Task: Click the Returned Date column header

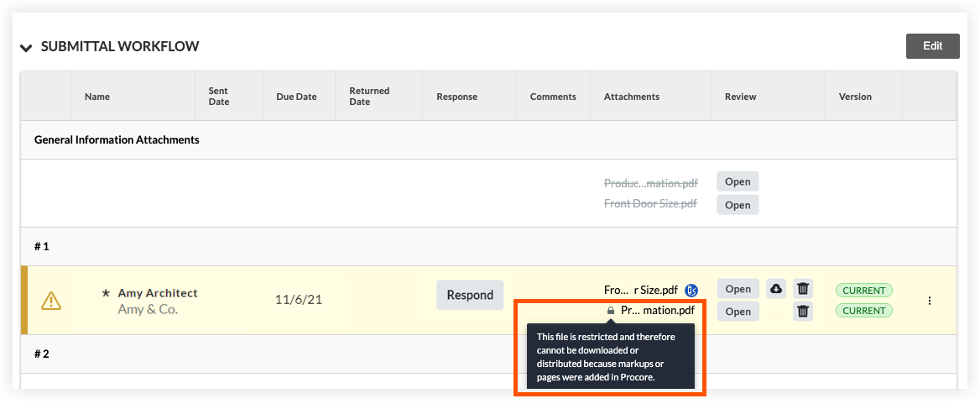Action: pyautogui.click(x=369, y=97)
